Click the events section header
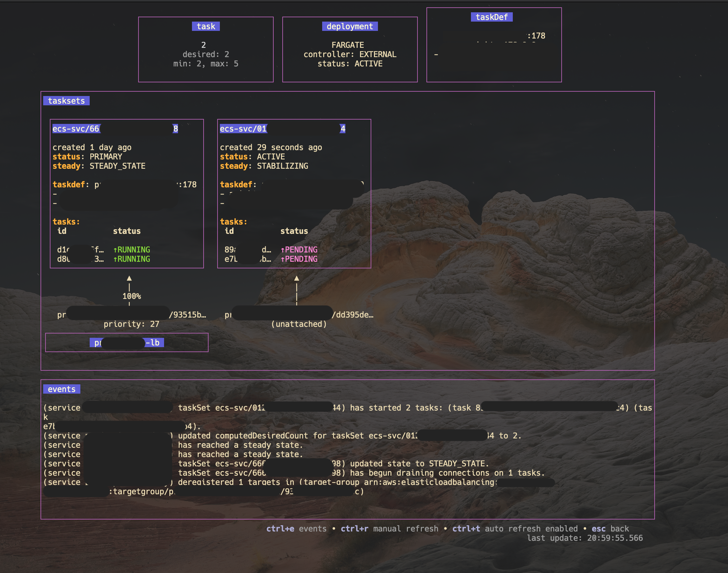The height and width of the screenshot is (573, 728). [61, 389]
